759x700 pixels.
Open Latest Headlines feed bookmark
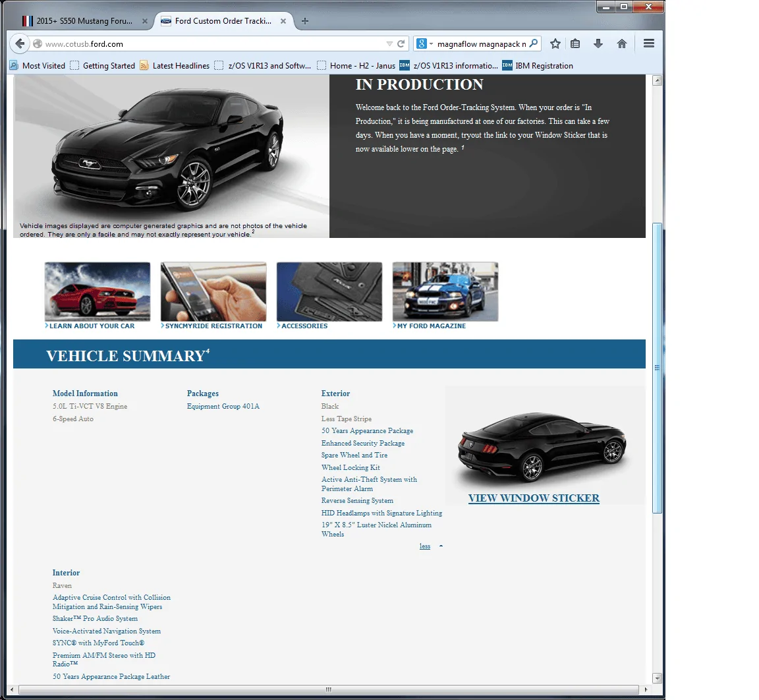click(175, 65)
